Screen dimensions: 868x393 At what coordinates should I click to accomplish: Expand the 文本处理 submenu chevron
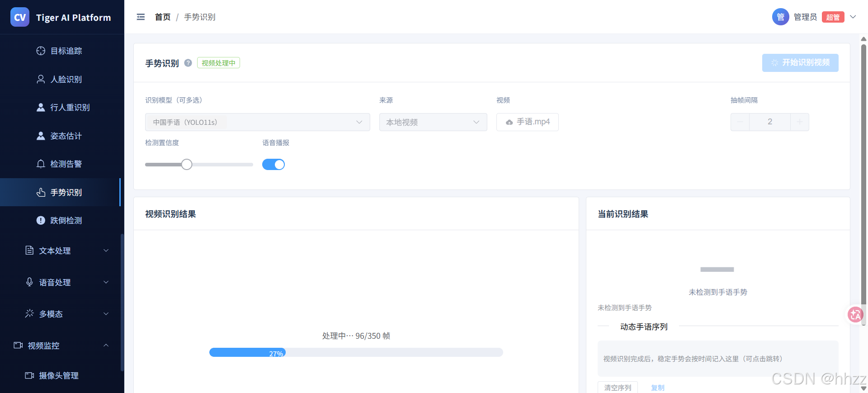[x=106, y=251]
